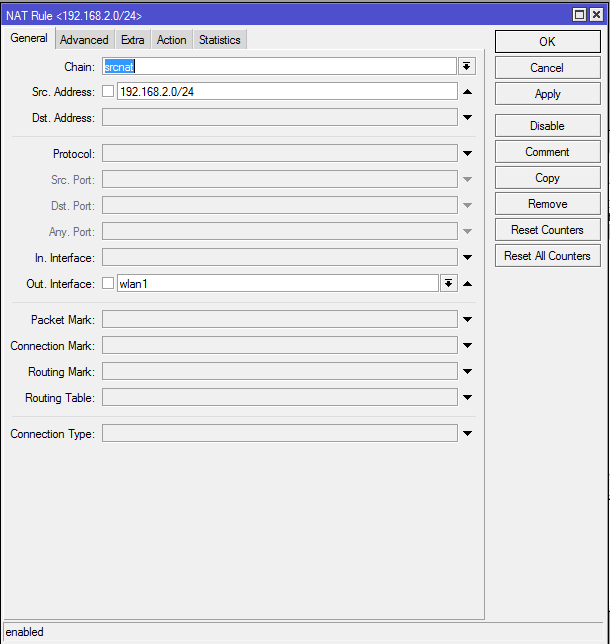Toggle the Out. Interface invert checkbox
Viewport: 610px width, 644px height.
(108, 283)
